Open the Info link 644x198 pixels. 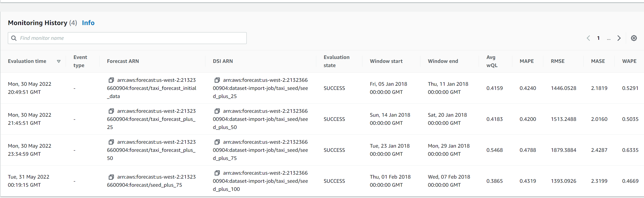tap(88, 23)
